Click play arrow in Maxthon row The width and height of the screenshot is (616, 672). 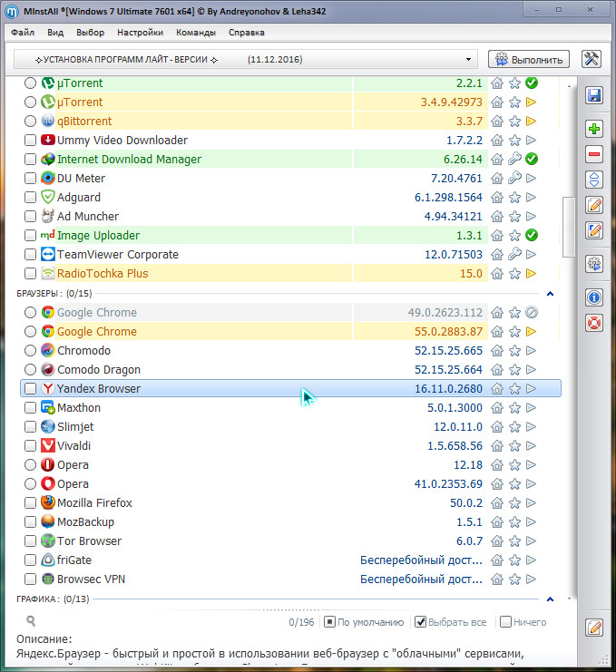coord(531,407)
